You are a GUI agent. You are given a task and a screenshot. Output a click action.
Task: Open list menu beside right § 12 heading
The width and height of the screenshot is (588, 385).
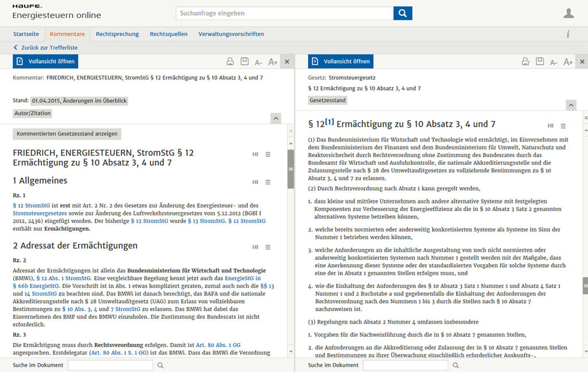[x=563, y=126]
